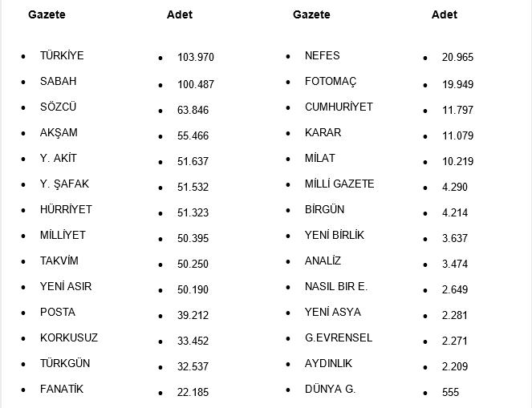
Task: Click the number 555
Action: [450, 393]
